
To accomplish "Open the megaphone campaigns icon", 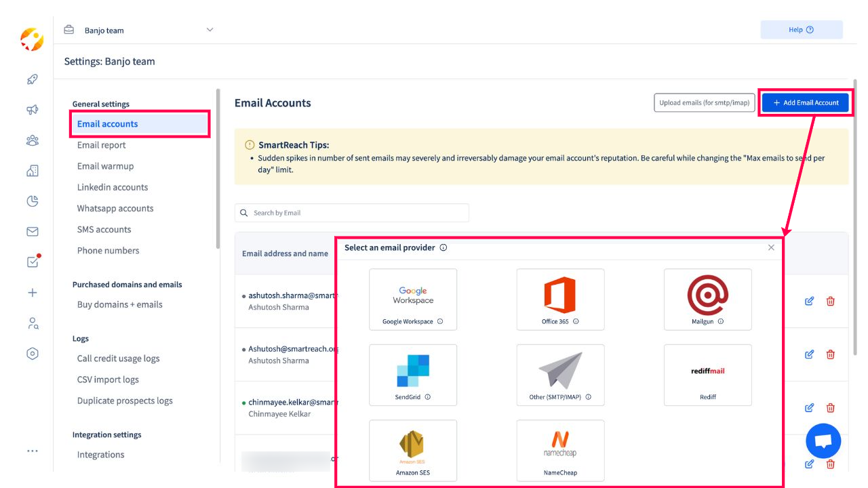I will coord(32,110).
